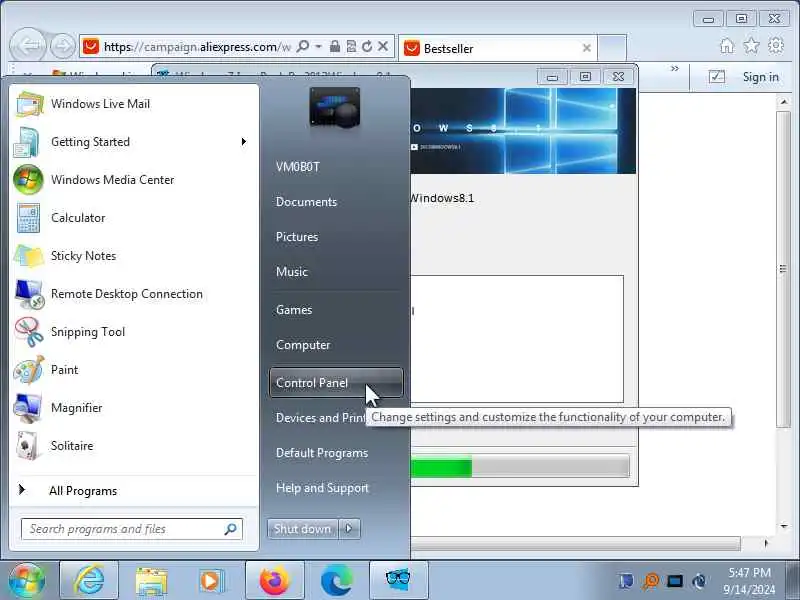Open Default Programs

pyautogui.click(x=322, y=453)
